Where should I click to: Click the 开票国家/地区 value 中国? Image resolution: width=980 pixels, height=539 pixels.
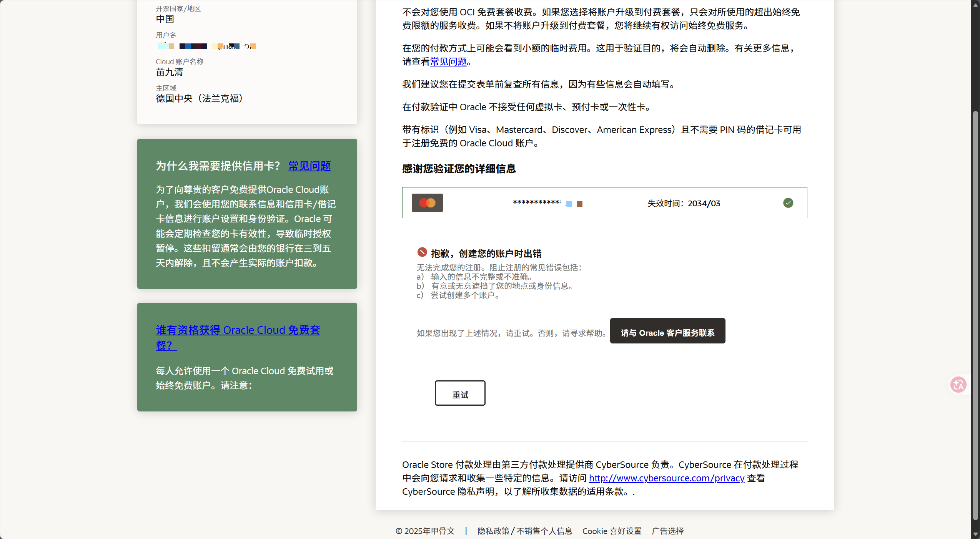coord(165,19)
